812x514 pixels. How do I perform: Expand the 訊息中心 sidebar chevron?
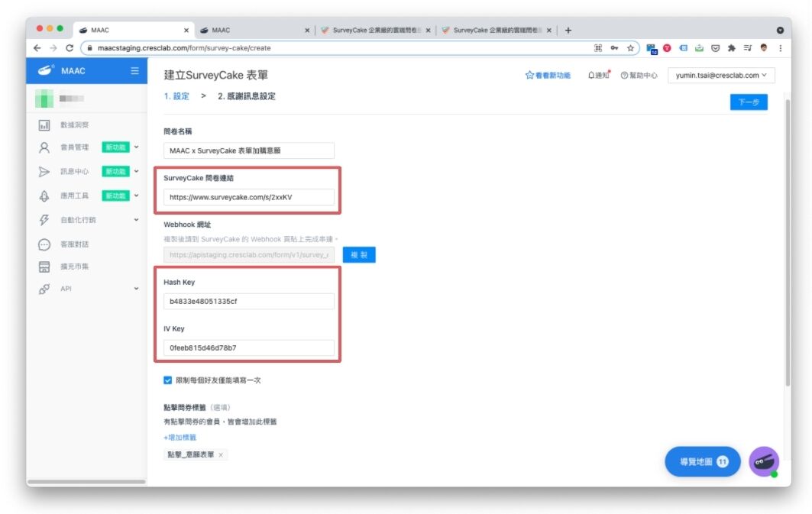point(136,171)
